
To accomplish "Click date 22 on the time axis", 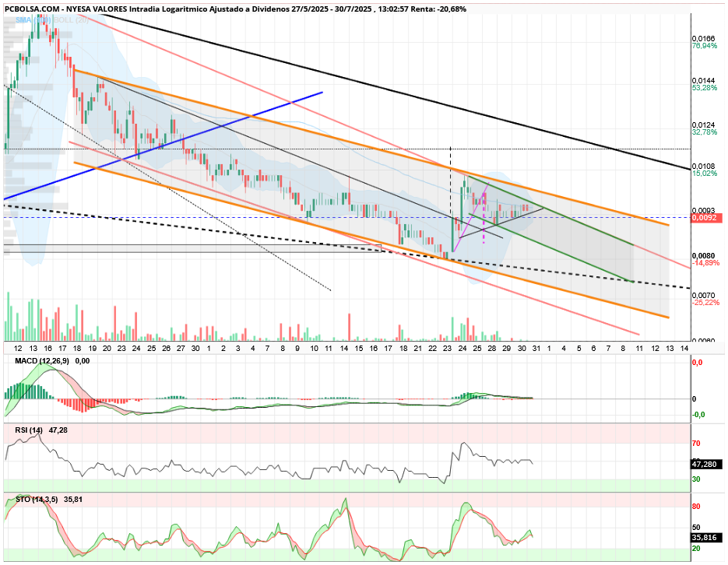I will coord(433,349).
